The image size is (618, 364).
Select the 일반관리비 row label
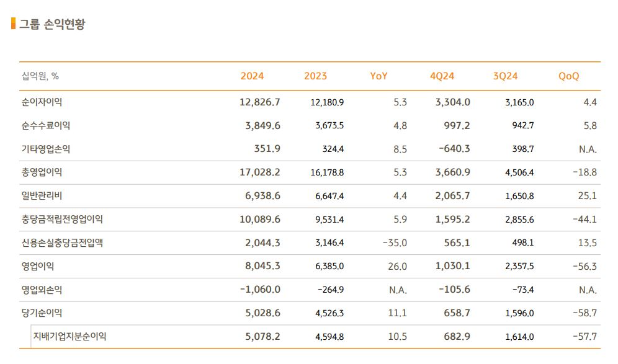(42, 196)
